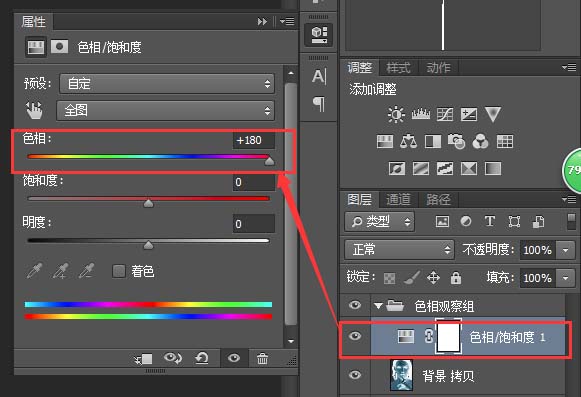Image resolution: width=581 pixels, height=397 pixels.
Task: View previous state of adjustment
Action: tap(173, 358)
